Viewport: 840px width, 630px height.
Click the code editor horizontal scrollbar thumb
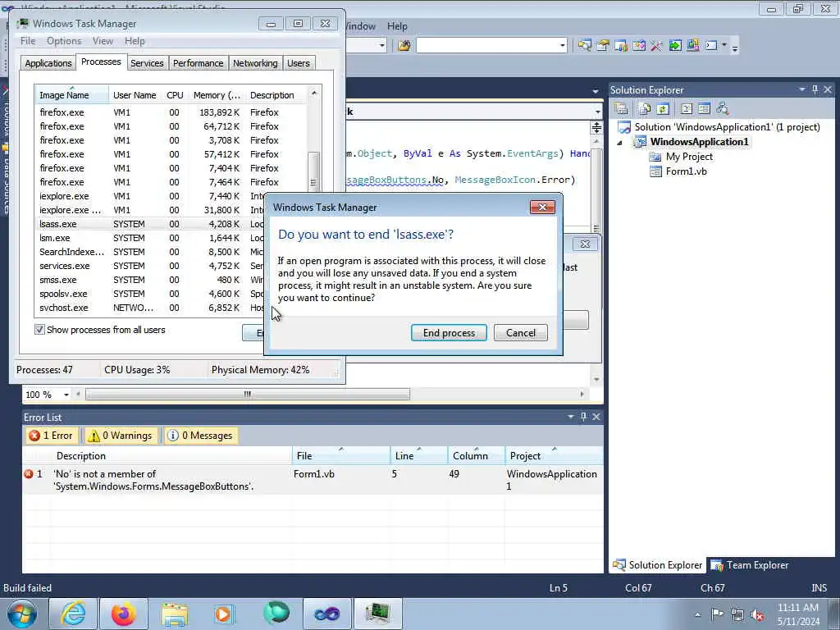pyautogui.click(x=248, y=395)
